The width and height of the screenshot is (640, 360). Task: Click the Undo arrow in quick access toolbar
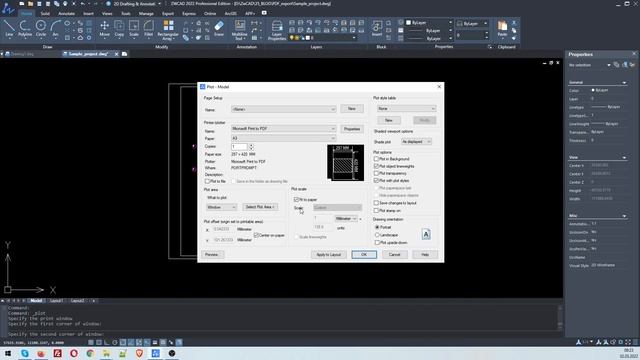(x=83, y=4)
